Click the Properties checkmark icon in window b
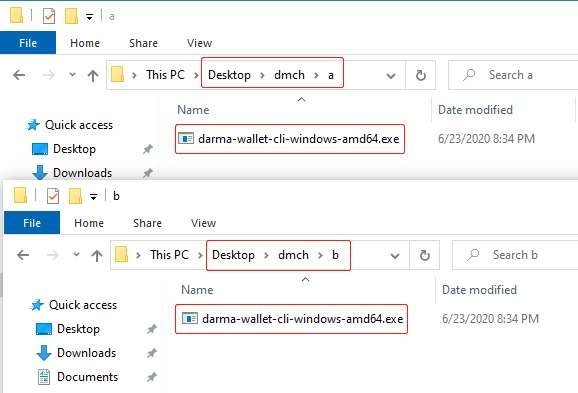Screen dimensions: 578x393 click(x=53, y=196)
